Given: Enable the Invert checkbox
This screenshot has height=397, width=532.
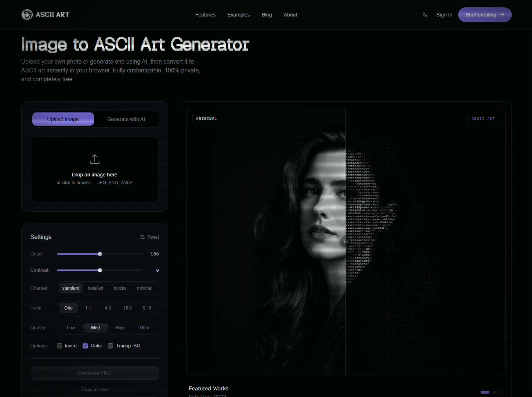Looking at the screenshot, I should tap(59, 346).
